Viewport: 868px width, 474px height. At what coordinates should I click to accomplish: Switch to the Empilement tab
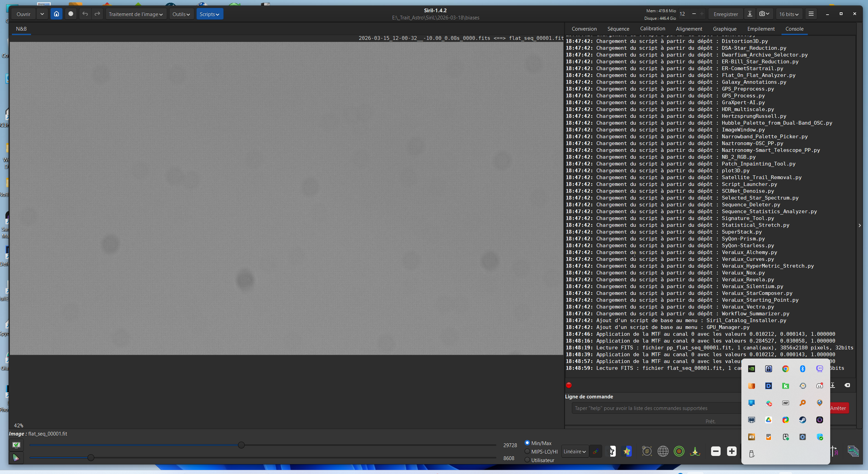[x=761, y=29]
